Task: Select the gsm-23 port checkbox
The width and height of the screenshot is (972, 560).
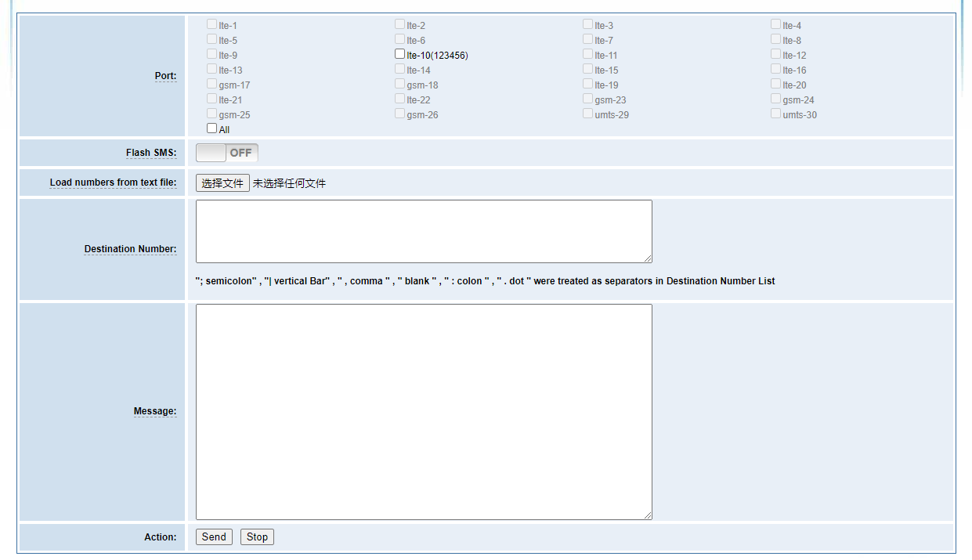Action: click(588, 99)
